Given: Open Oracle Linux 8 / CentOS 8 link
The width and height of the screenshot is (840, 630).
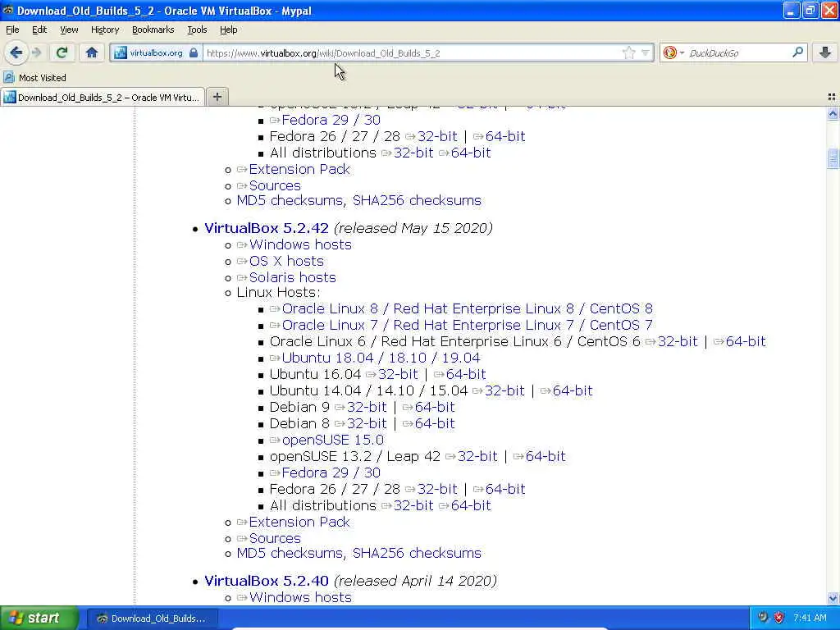Looking at the screenshot, I should coord(467,309).
